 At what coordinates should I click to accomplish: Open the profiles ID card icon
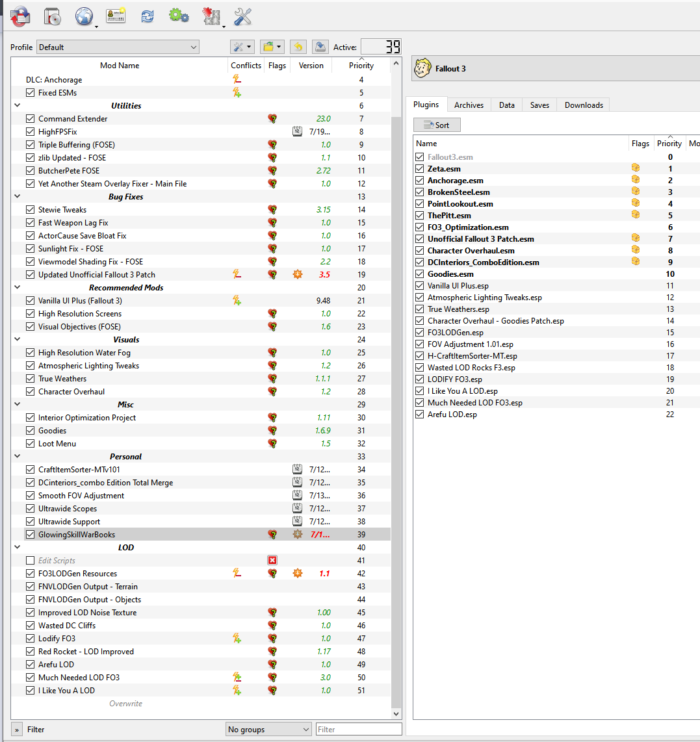pyautogui.click(x=116, y=16)
